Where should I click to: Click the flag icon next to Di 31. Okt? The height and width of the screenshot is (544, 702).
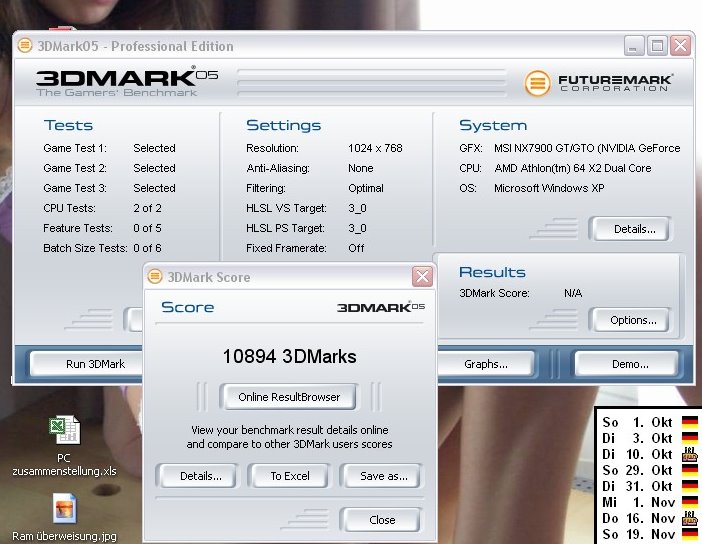coord(689,486)
